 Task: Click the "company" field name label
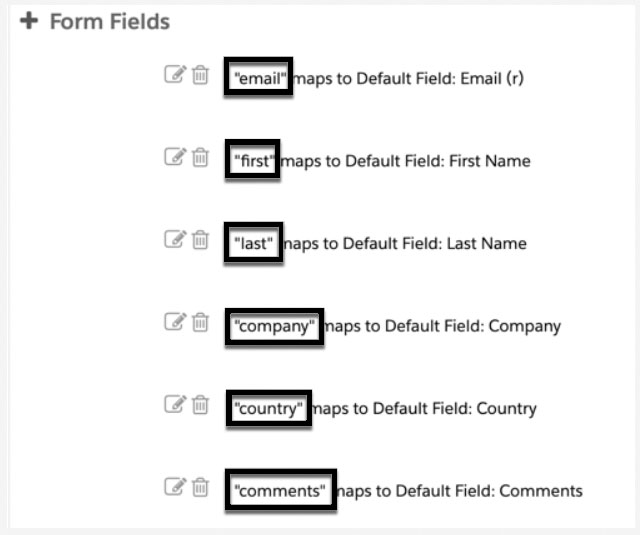pos(274,326)
